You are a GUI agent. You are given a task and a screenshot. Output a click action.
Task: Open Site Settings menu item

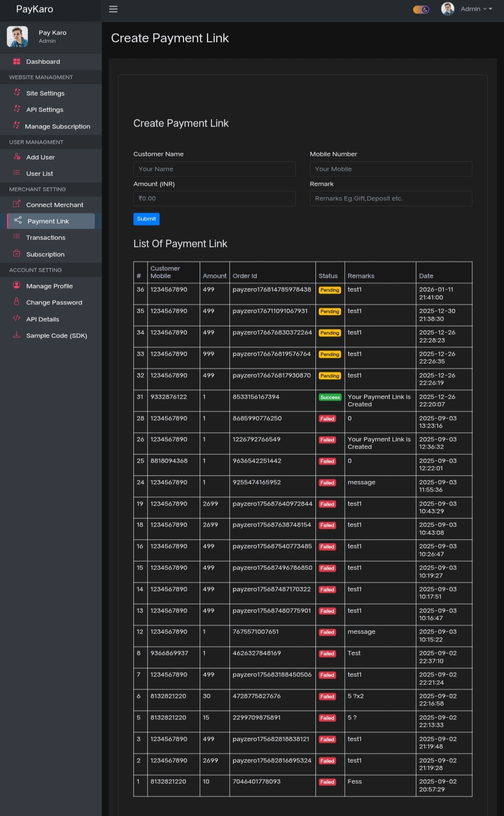point(45,93)
